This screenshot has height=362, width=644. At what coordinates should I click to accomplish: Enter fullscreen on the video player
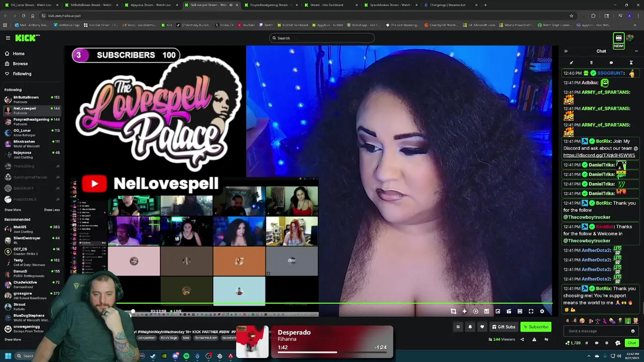[x=531, y=311]
